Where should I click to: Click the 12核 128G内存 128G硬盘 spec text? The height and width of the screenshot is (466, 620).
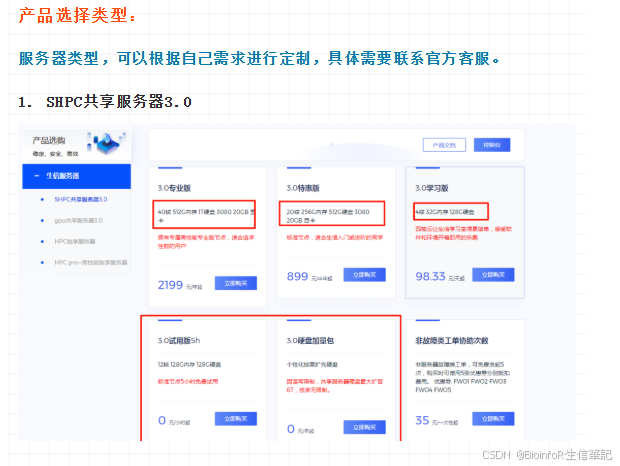pyautogui.click(x=189, y=364)
